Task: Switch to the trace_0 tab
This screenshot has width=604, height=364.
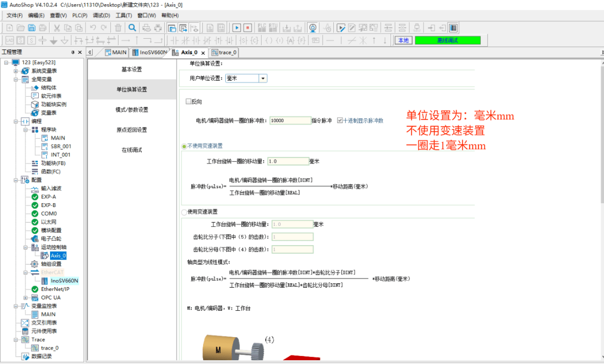Action: [224, 52]
